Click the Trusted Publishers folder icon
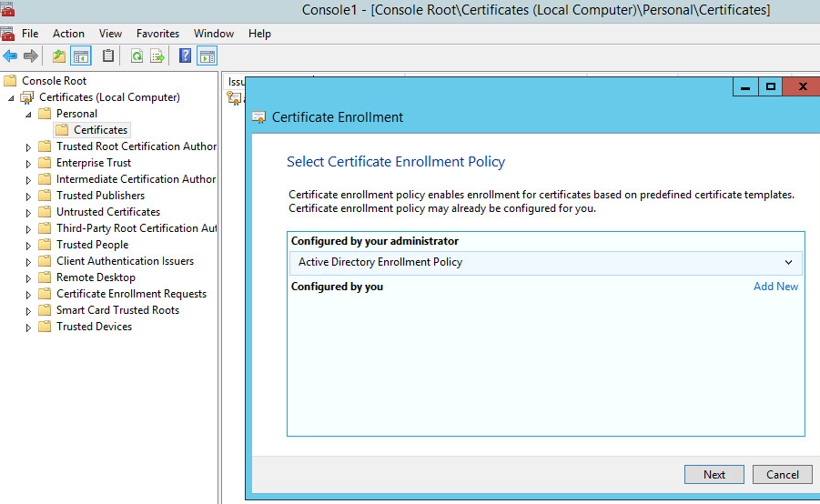The image size is (820, 504). tap(45, 196)
